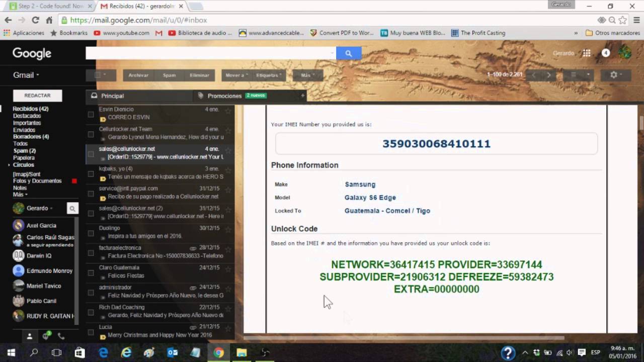Image resolution: width=644 pixels, height=362 pixels.
Task: Open the kqbaks, yo (4) email
Action: pos(160,173)
